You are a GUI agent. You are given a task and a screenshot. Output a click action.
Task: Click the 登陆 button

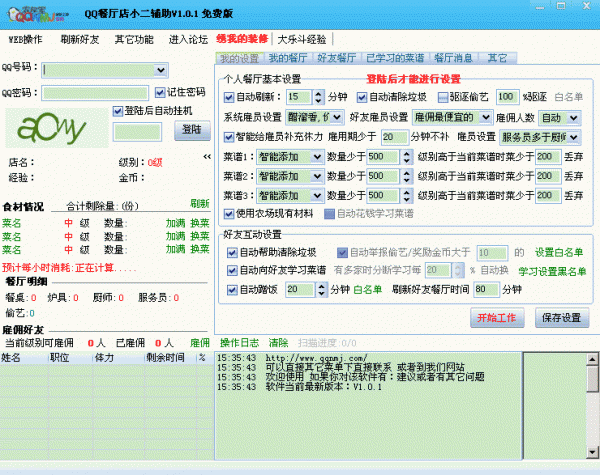pos(192,130)
